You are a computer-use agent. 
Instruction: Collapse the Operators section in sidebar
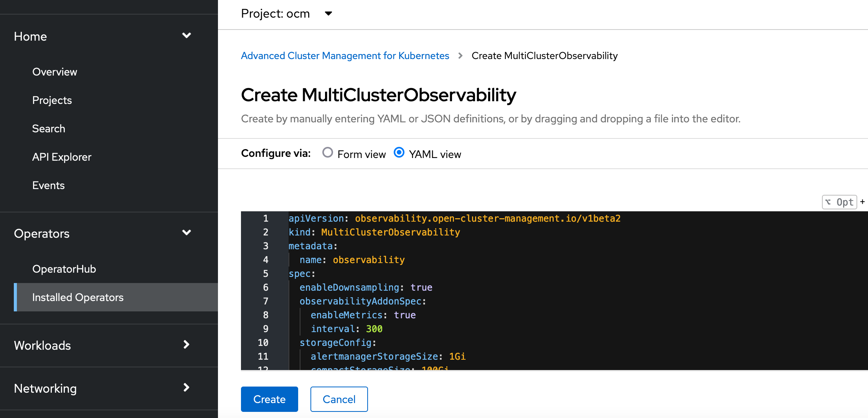186,232
